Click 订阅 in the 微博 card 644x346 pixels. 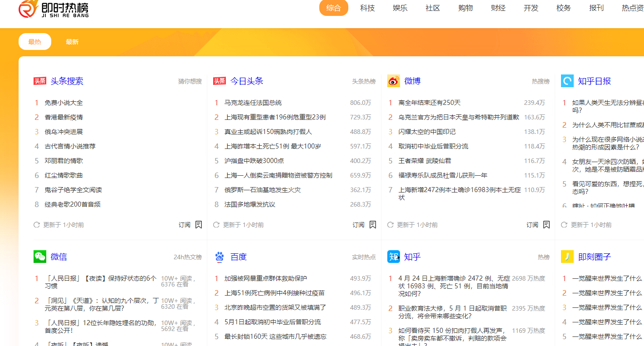532,225
